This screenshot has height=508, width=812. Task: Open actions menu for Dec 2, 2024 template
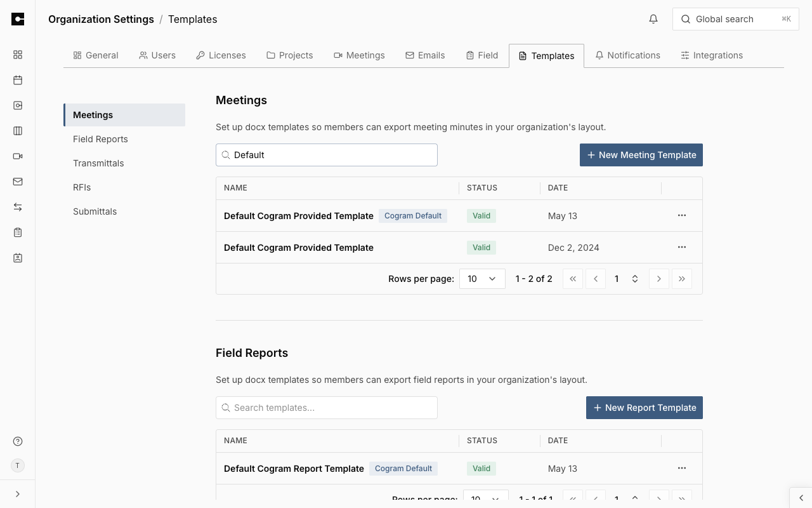tap(682, 247)
